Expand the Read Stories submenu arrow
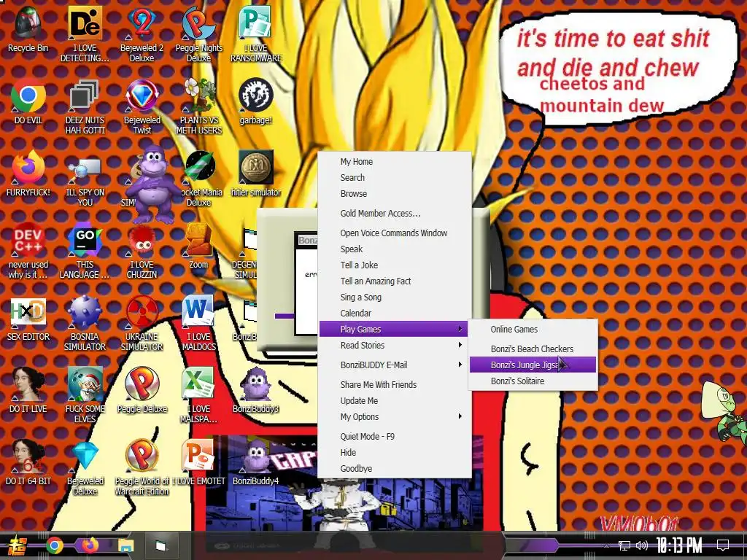747x560 pixels. pos(460,345)
